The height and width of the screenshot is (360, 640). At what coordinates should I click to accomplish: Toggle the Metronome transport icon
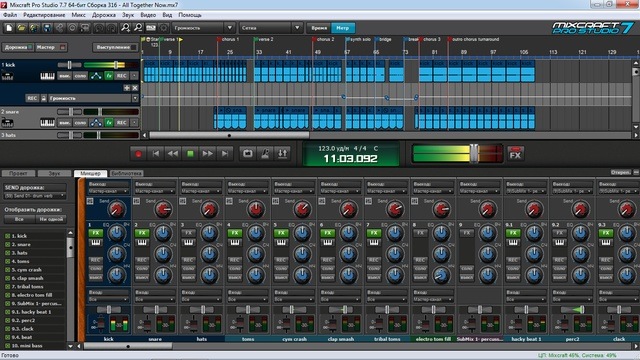click(265, 153)
